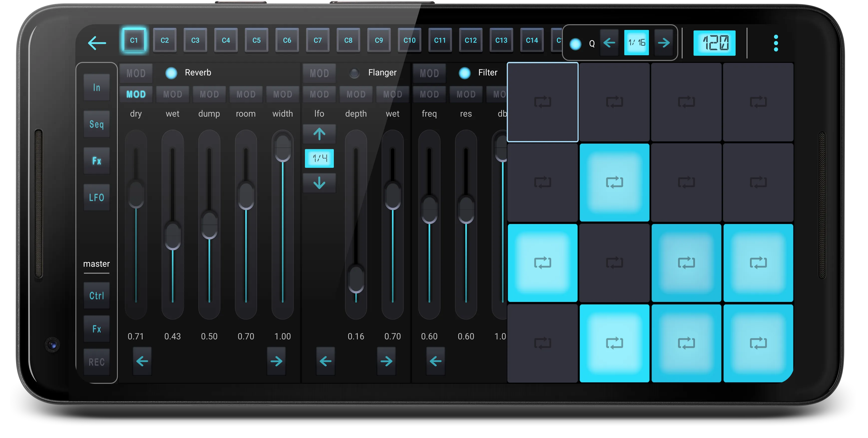The width and height of the screenshot is (868, 438).
Task: Tap the lit loop pad in second row
Action: (614, 182)
